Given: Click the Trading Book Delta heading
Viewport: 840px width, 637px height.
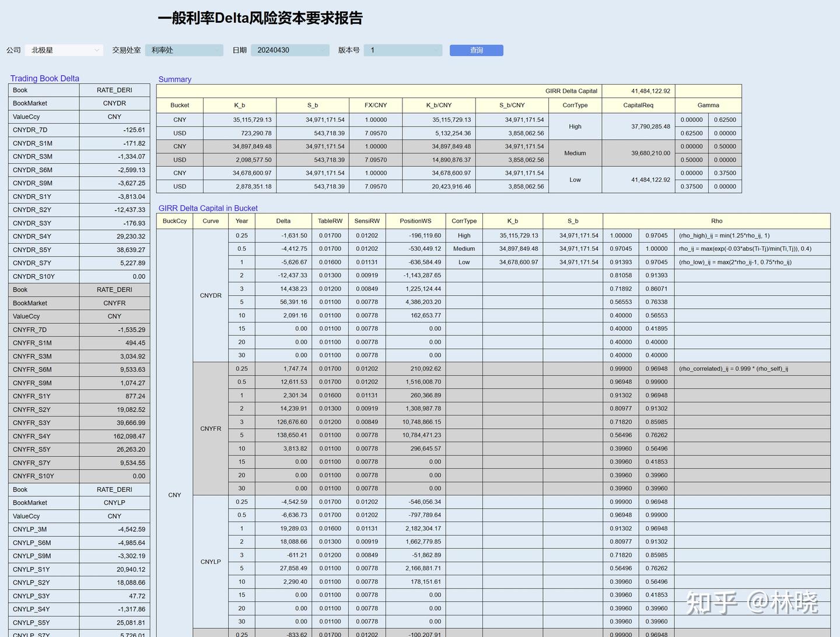Looking at the screenshot, I should (x=45, y=78).
